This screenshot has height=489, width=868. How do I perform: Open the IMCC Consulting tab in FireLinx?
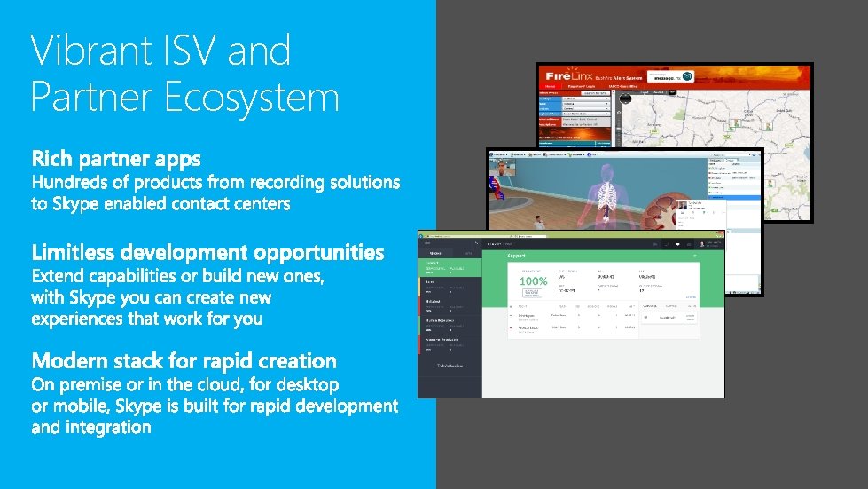[623, 86]
